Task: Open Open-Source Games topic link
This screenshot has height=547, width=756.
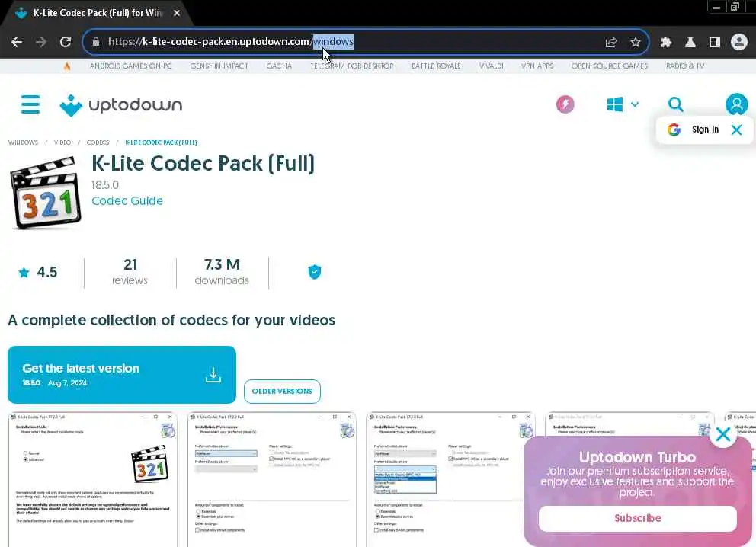Action: tap(610, 66)
